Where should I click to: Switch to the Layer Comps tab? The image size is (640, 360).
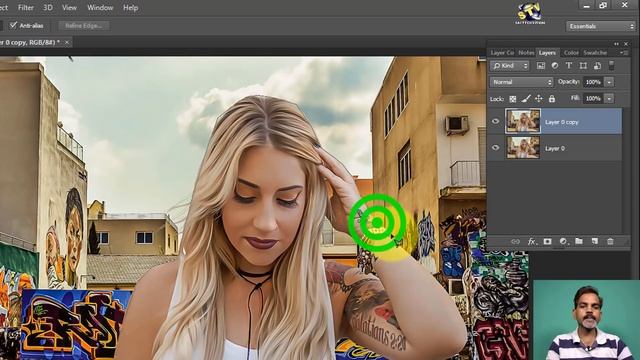[502, 53]
